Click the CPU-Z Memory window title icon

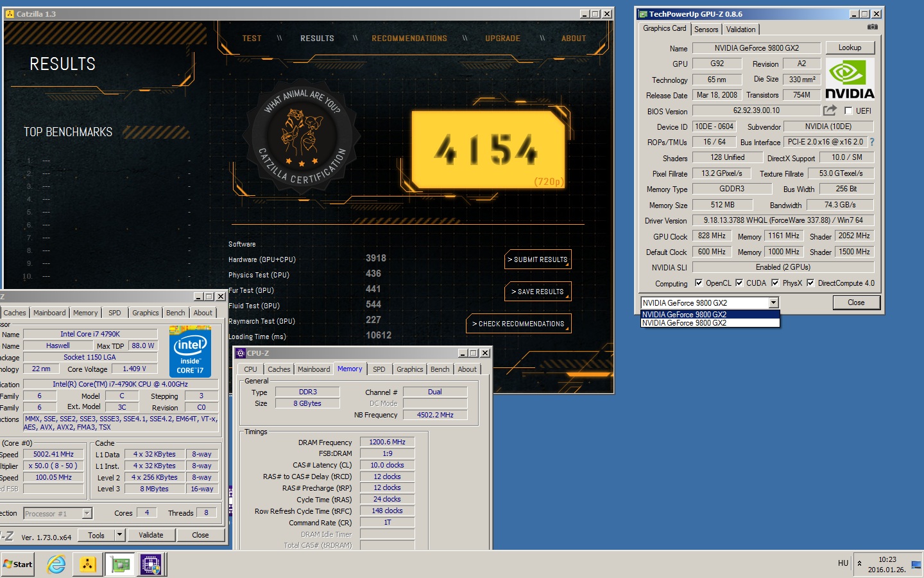pos(241,353)
